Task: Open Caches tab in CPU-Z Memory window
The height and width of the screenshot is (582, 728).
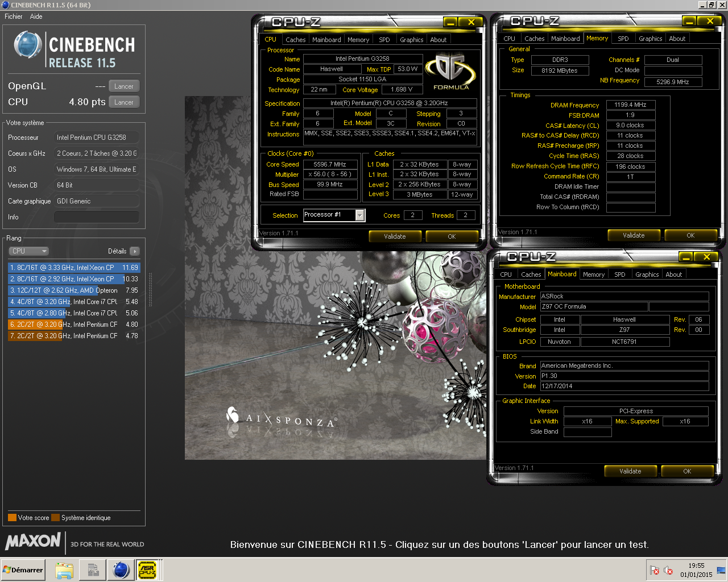Action: pyautogui.click(x=534, y=39)
